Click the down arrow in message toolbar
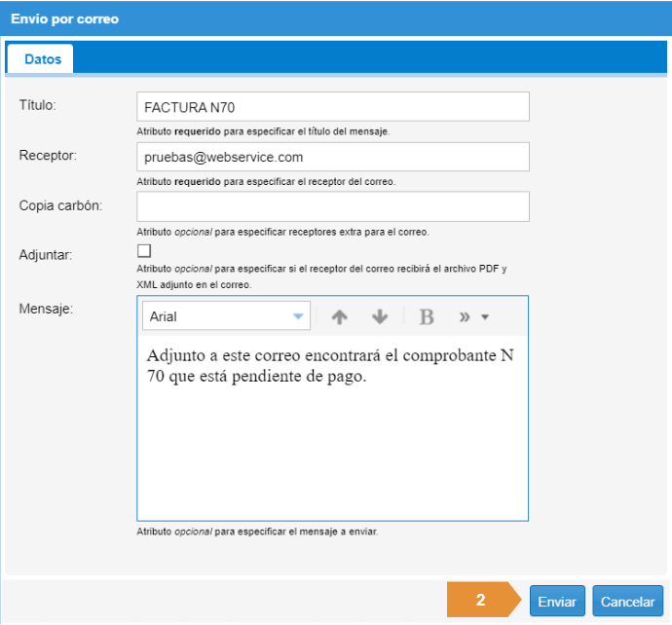 click(380, 316)
